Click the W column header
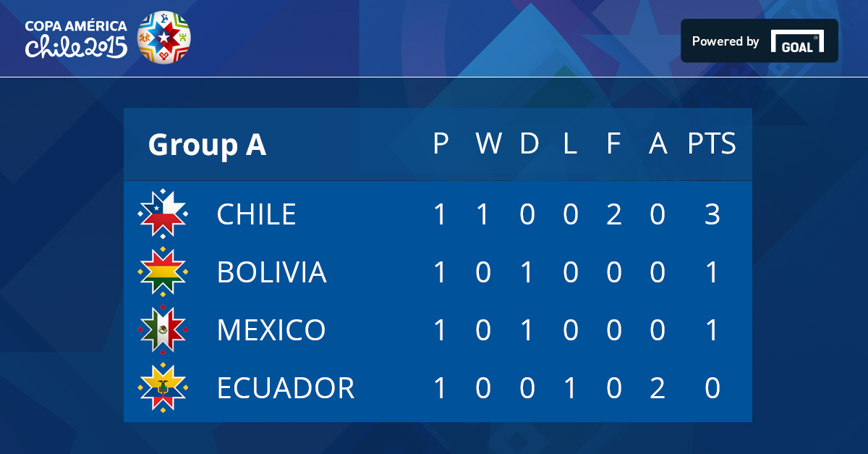The image size is (868, 454). pos(489,143)
